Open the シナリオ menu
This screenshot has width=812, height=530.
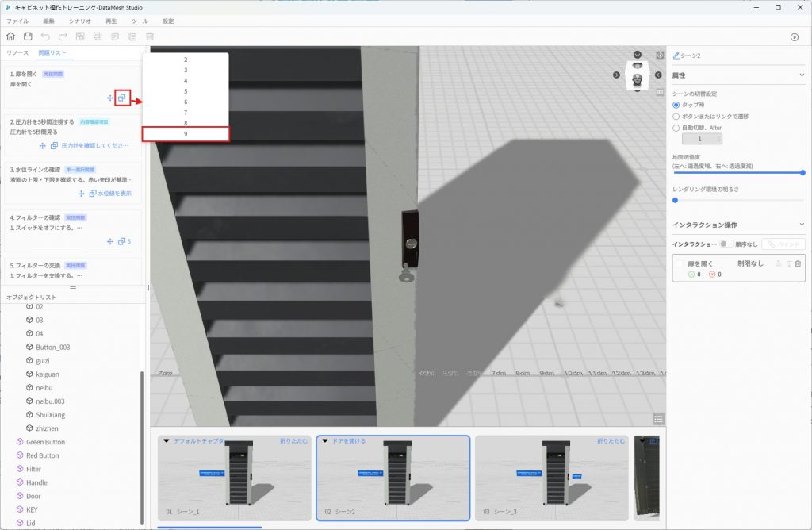79,21
